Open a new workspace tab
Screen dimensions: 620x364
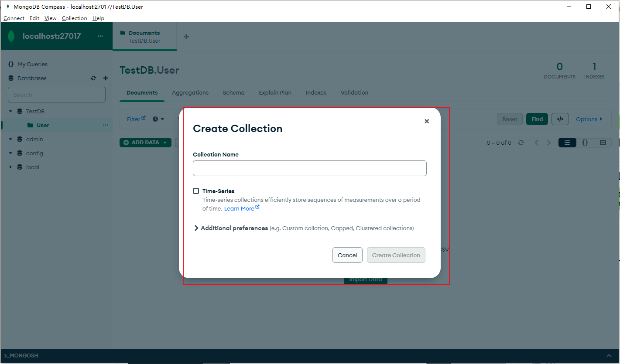click(x=186, y=37)
